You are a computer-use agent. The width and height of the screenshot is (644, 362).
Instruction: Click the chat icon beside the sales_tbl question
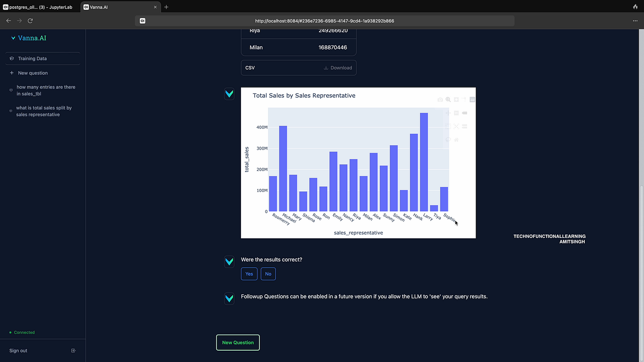(x=10, y=90)
